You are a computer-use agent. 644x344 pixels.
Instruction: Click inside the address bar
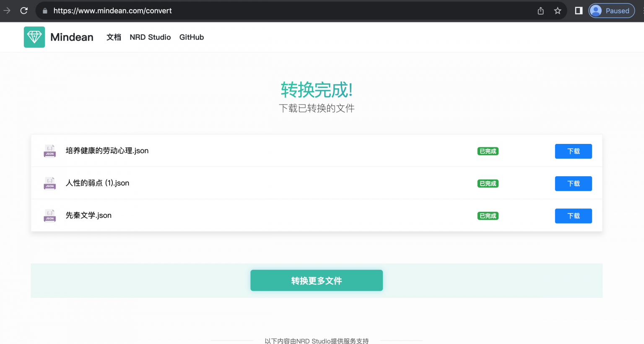(252, 10)
